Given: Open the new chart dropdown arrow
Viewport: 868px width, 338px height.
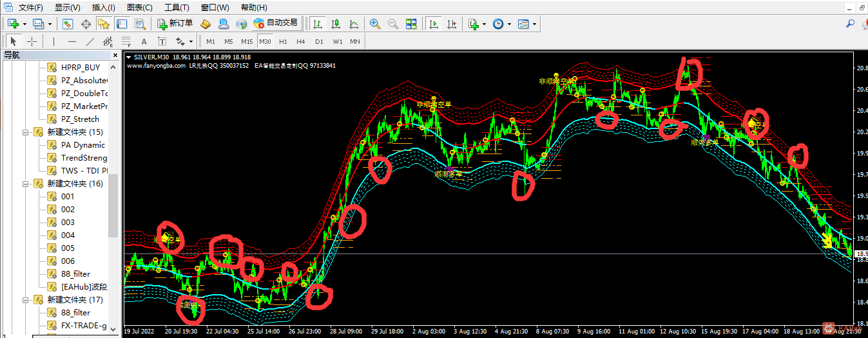Looking at the screenshot, I should tap(24, 24).
